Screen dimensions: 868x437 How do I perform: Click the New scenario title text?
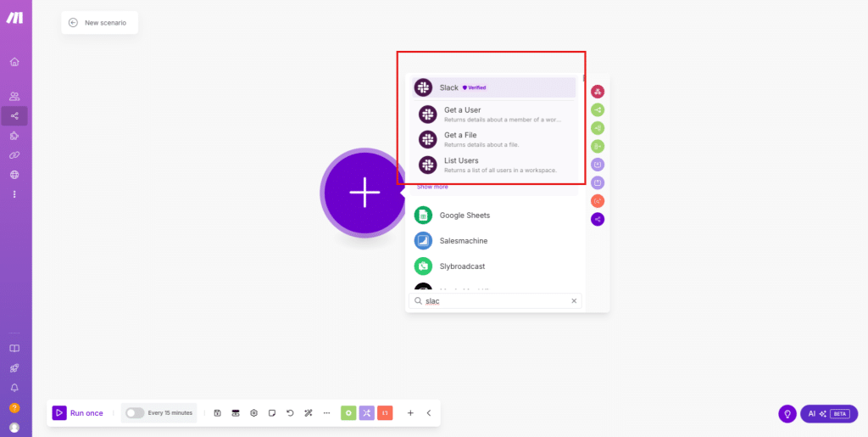click(x=105, y=23)
